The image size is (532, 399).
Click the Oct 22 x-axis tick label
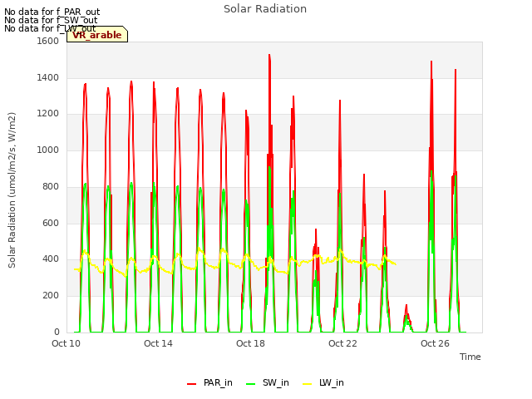(342, 343)
